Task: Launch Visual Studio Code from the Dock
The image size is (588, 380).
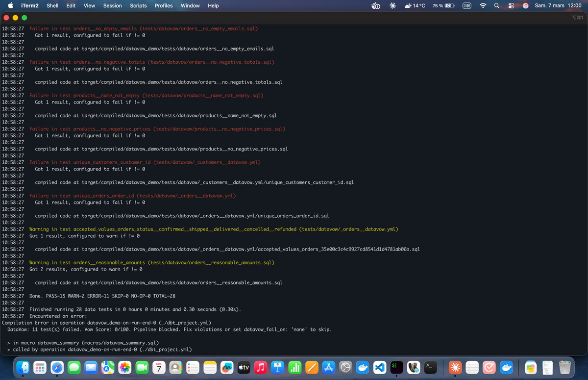Action: point(380,367)
